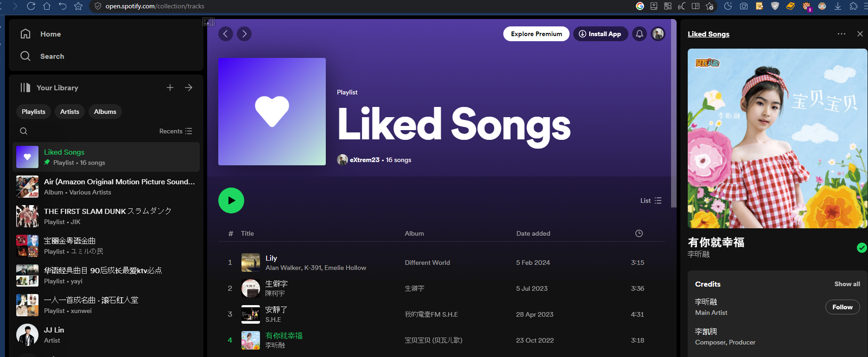Close the now playing side panel
This screenshot has width=868, height=357.
click(x=860, y=34)
